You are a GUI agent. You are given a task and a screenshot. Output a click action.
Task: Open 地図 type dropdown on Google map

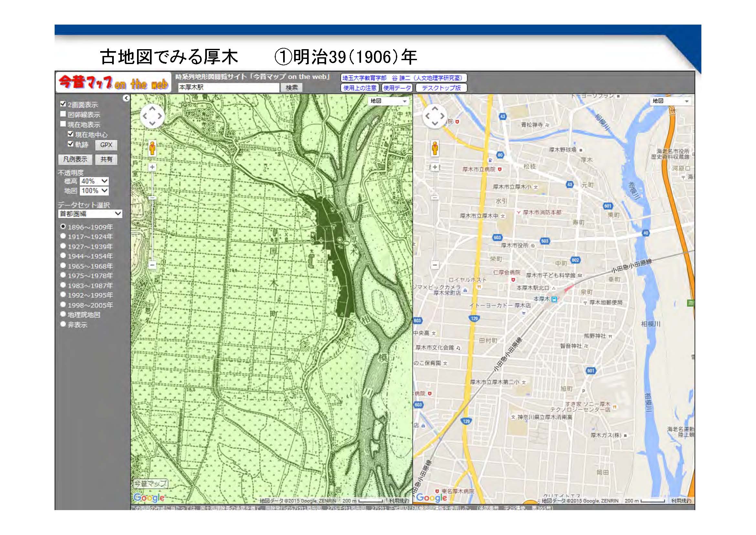[x=671, y=101]
